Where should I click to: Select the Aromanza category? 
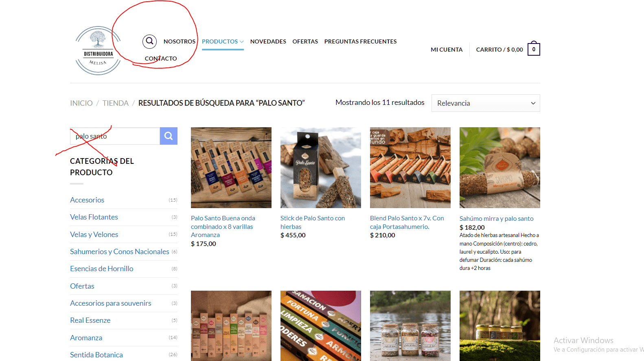pos(86,338)
